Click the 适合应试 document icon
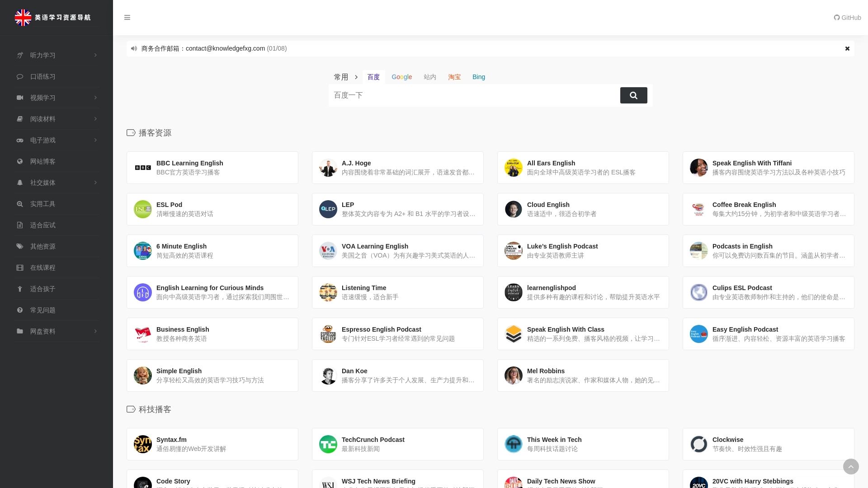 pos(20,225)
